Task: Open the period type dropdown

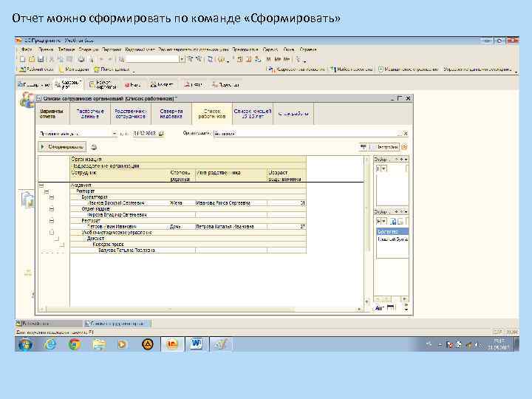Action: (x=115, y=133)
